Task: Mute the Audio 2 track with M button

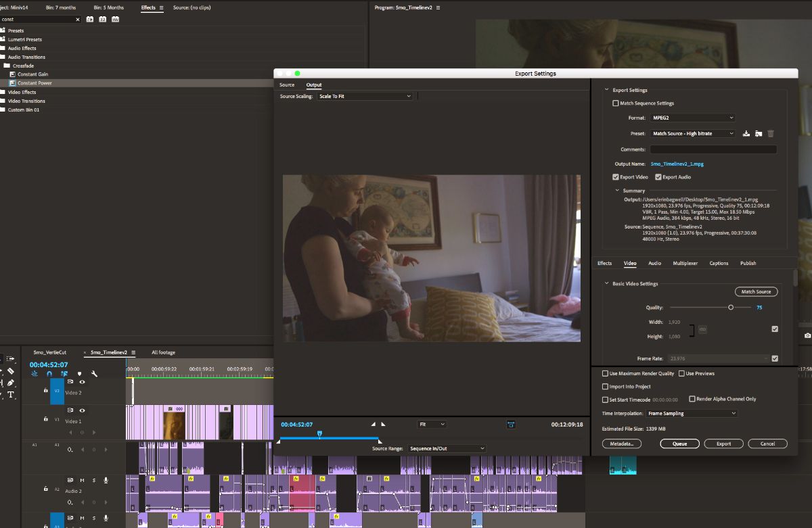Action: pyautogui.click(x=82, y=480)
